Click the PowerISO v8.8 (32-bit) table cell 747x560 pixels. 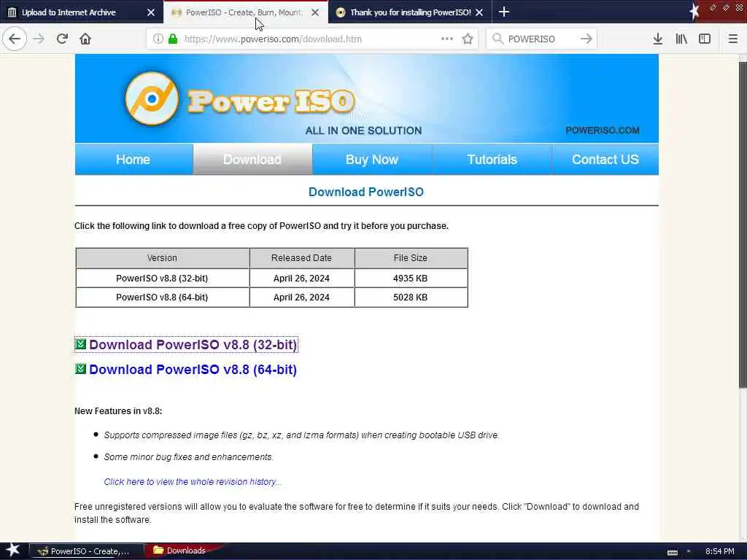[162, 278]
